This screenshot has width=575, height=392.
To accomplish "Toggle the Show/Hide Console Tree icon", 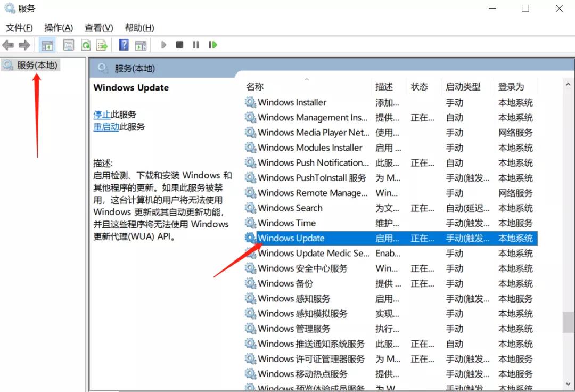I will point(47,45).
